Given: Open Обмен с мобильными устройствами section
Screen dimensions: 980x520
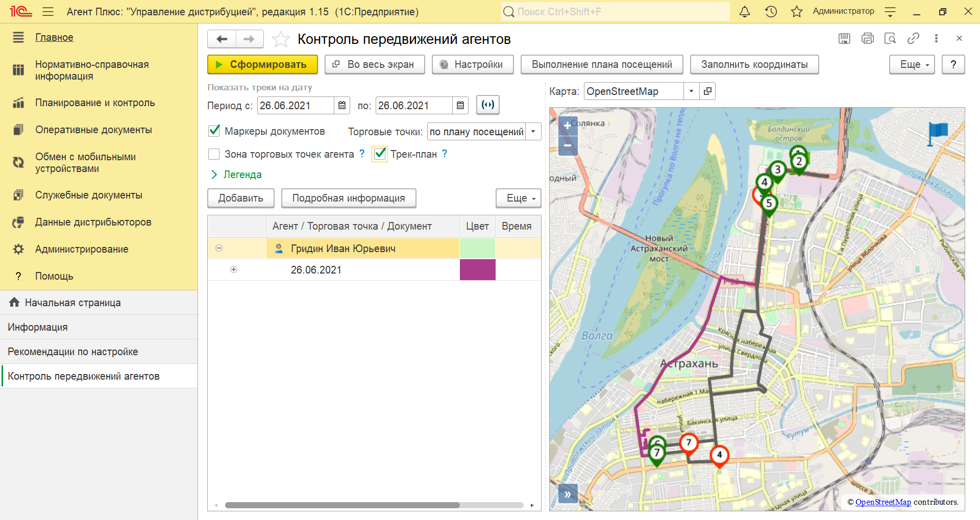Looking at the screenshot, I should click(85, 162).
